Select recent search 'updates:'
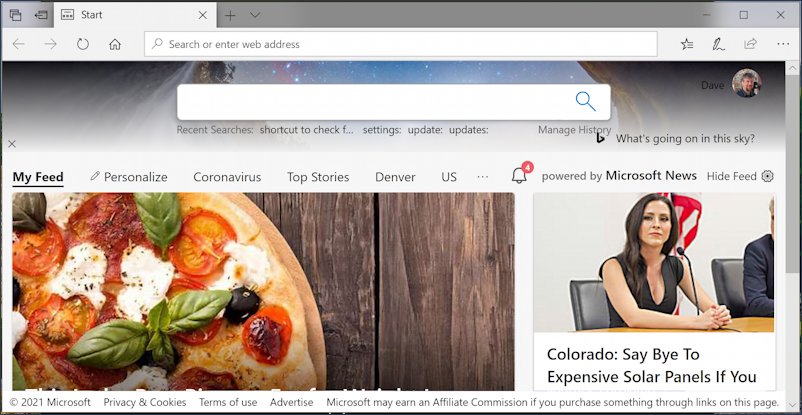The width and height of the screenshot is (802, 415). [x=469, y=130]
